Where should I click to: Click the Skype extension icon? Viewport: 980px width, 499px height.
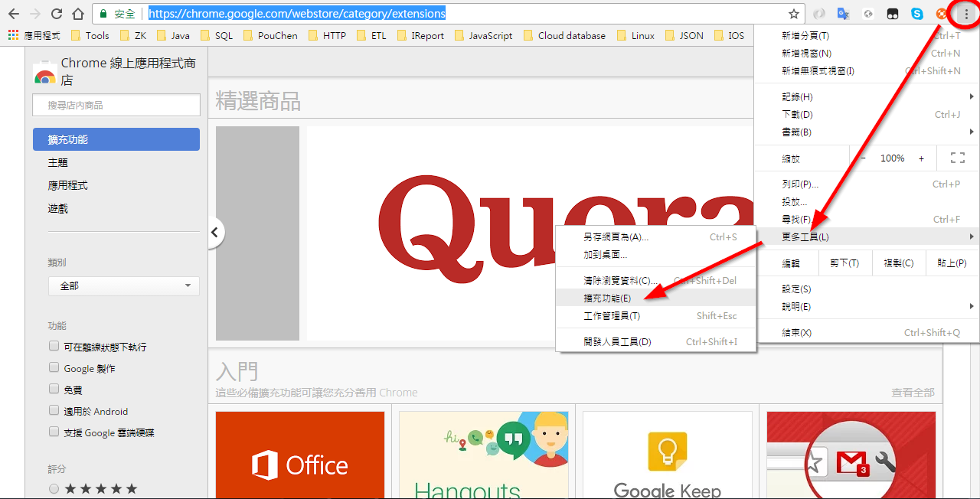point(917,14)
